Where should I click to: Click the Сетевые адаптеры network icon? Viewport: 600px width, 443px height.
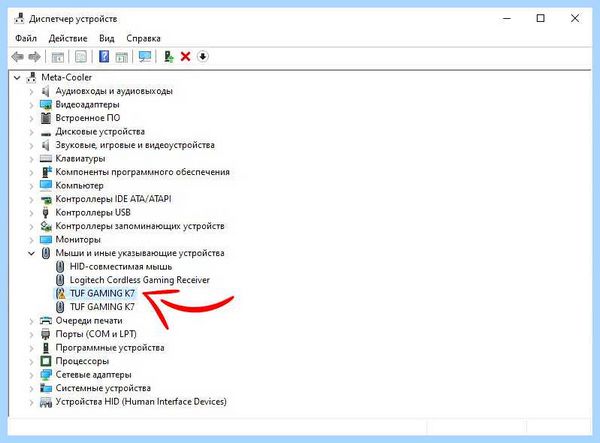tap(46, 375)
